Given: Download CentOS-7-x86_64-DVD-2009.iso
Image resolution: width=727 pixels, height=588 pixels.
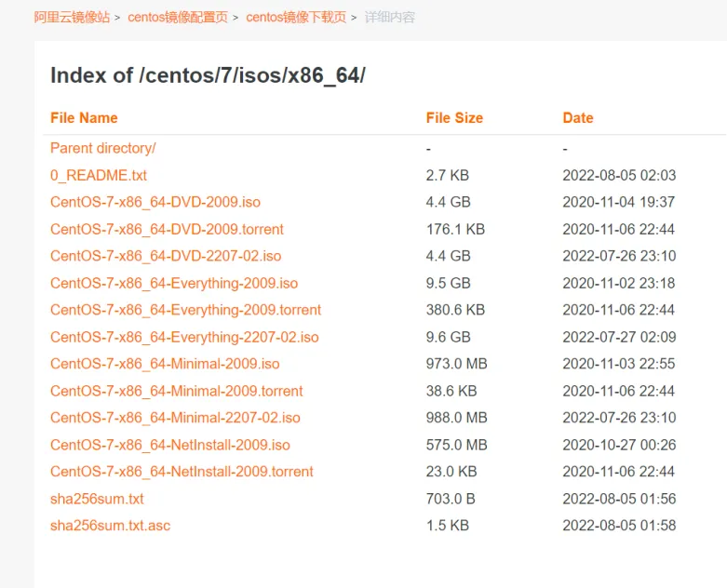Looking at the screenshot, I should [155, 202].
